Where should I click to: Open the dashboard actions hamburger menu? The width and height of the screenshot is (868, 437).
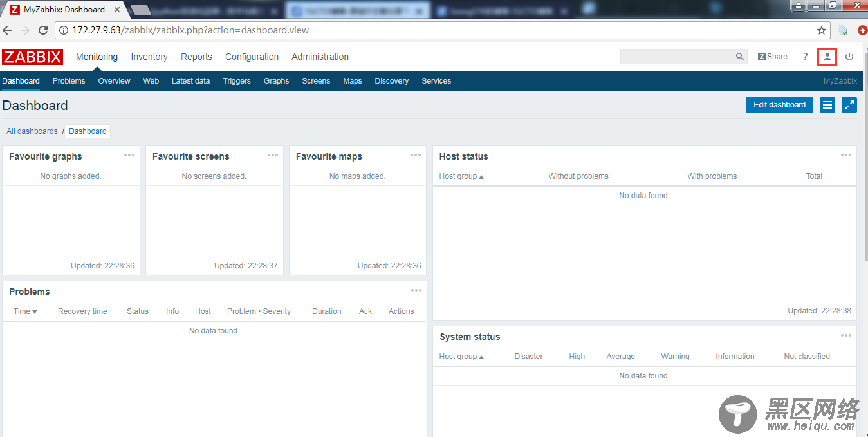(x=827, y=105)
